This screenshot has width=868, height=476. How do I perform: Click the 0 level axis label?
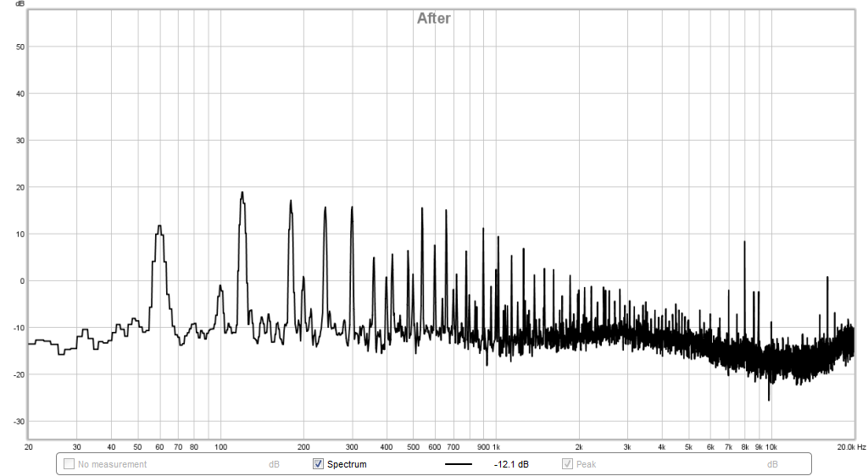pos(22,281)
